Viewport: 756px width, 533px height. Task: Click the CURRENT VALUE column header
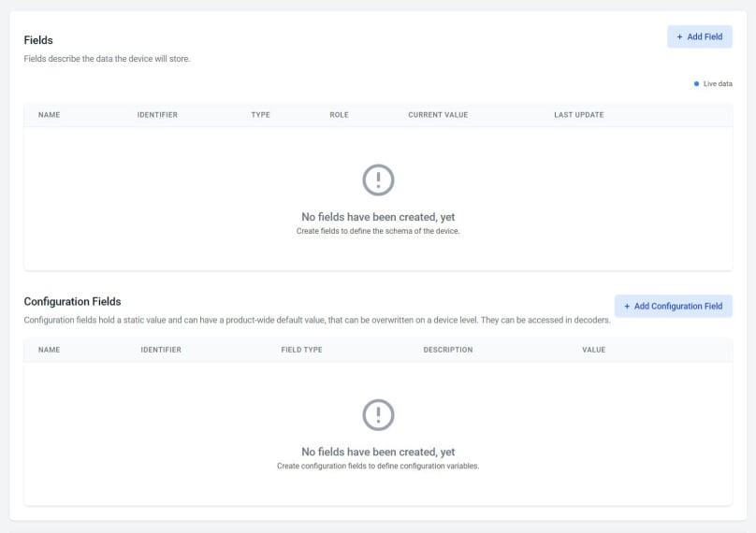click(x=438, y=115)
